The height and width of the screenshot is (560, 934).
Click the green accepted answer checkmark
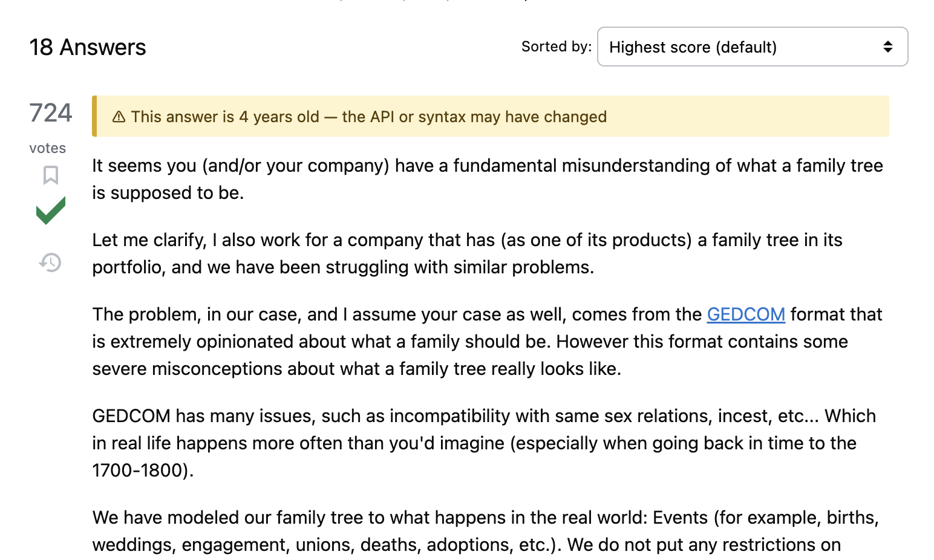coord(51,210)
